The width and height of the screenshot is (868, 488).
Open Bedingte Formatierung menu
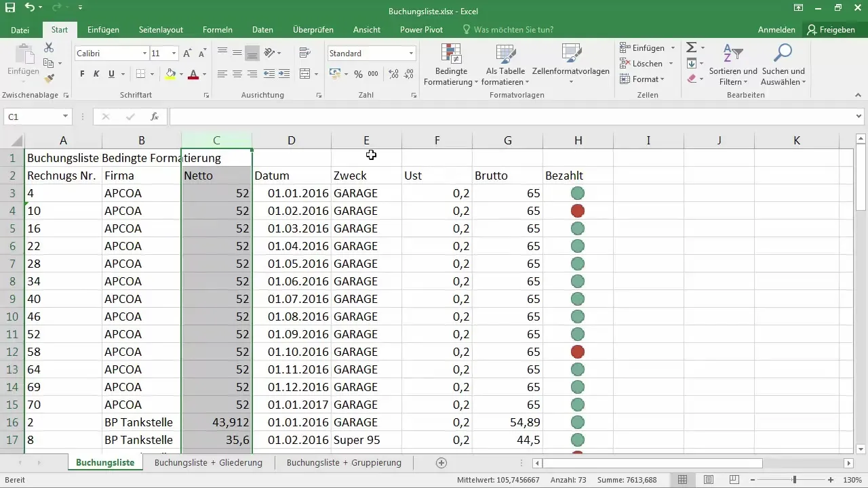point(452,65)
